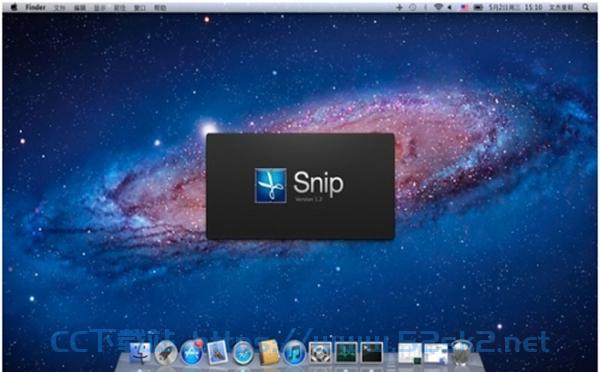The width and height of the screenshot is (600, 372).
Task: Open Spotlight search magnifier icon
Action: click(586, 7)
